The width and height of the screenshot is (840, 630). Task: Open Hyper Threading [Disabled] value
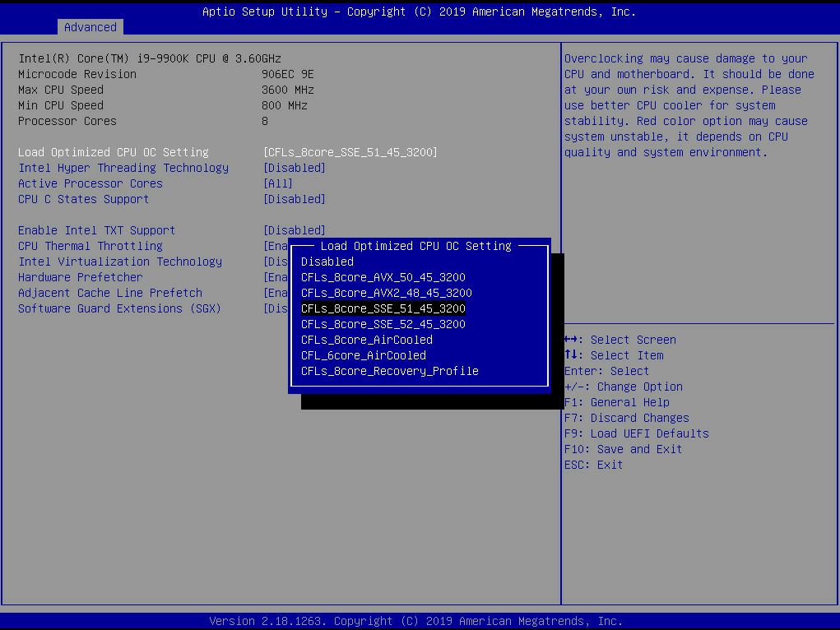pyautogui.click(x=294, y=168)
